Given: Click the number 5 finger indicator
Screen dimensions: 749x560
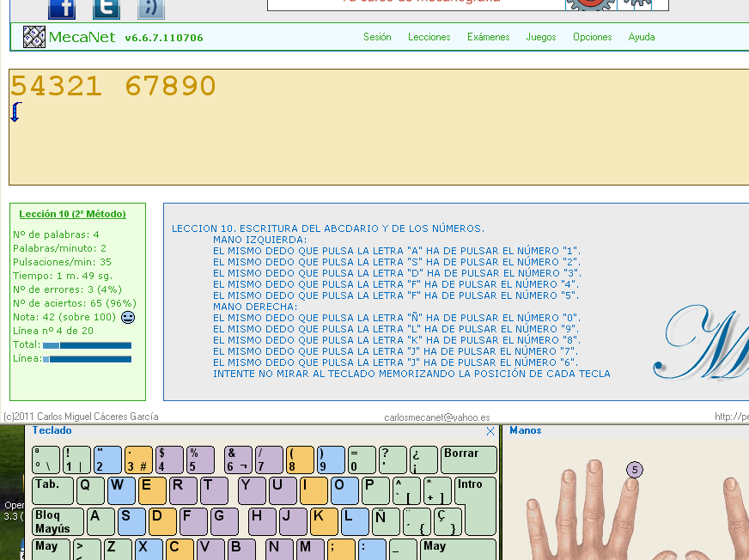Looking at the screenshot, I should click(x=634, y=470).
